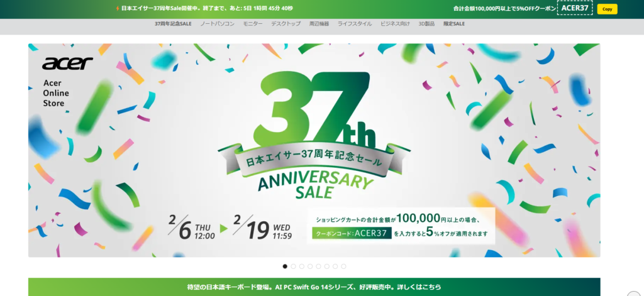Select the fifth carousel slide dot

tap(318, 266)
